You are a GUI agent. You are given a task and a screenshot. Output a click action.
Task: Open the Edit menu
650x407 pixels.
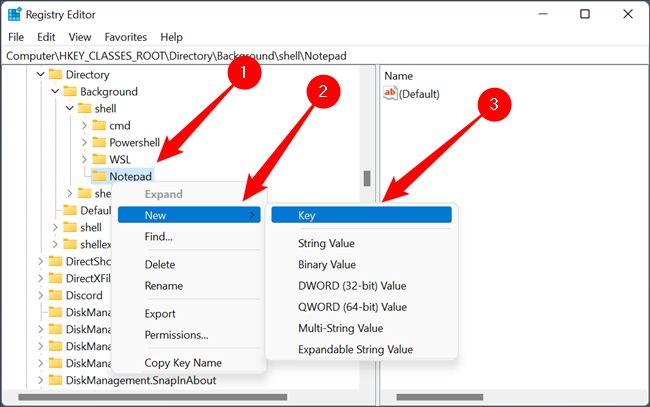pyautogui.click(x=46, y=37)
